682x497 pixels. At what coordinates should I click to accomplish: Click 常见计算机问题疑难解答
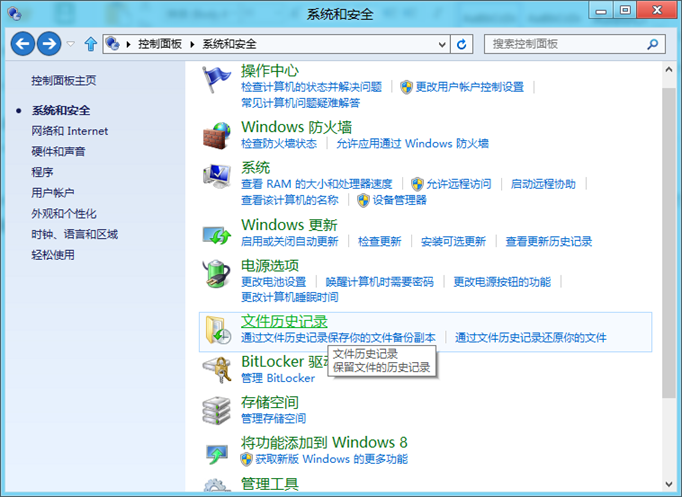(x=301, y=103)
